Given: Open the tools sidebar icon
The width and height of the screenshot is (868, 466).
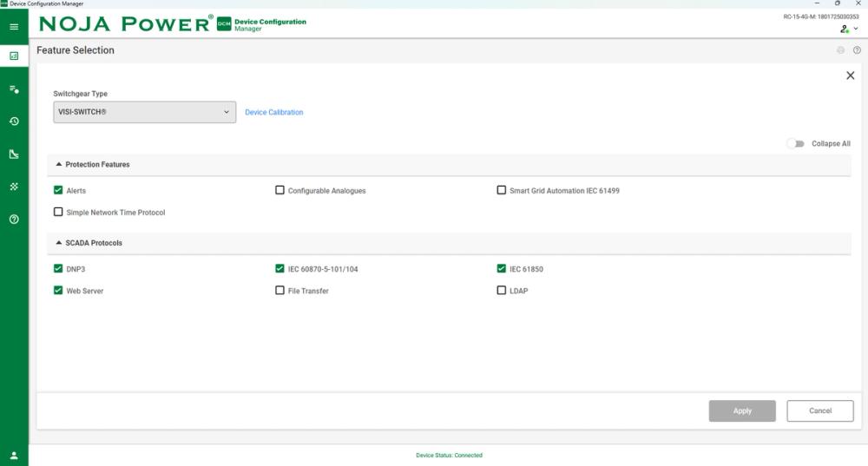Looking at the screenshot, I should [x=14, y=187].
